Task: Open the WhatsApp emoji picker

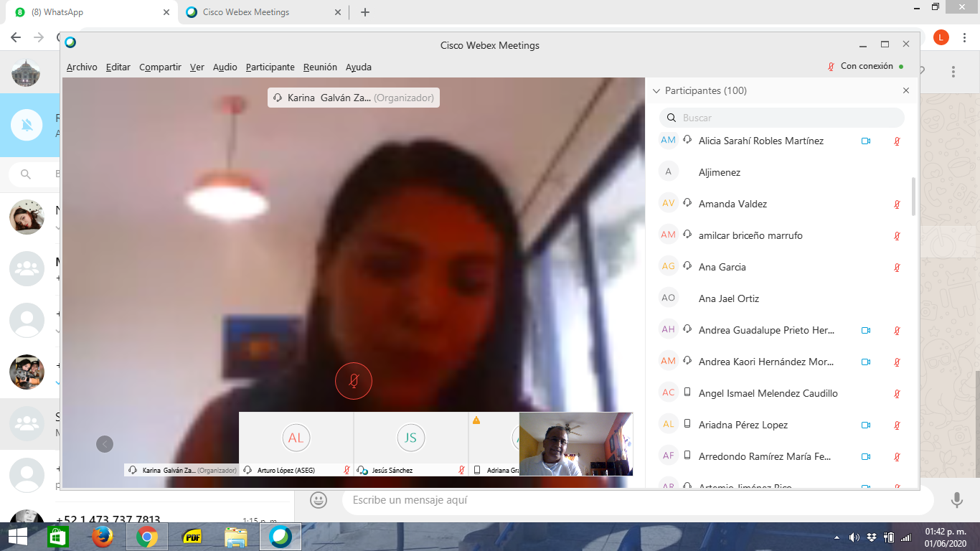Action: pyautogui.click(x=319, y=500)
